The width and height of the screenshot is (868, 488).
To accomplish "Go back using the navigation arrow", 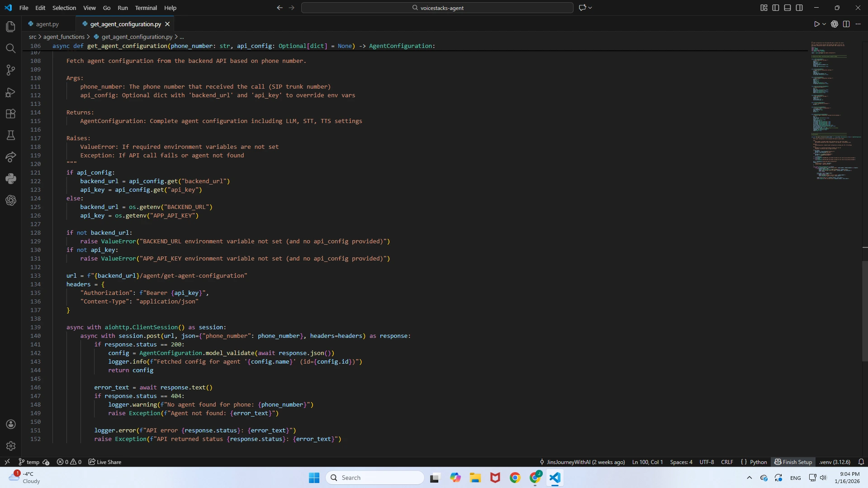I will click(280, 8).
